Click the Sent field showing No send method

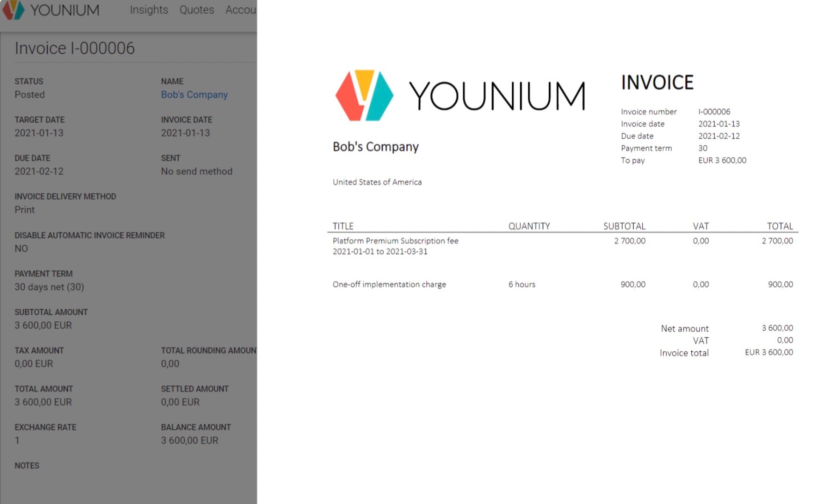coord(196,171)
